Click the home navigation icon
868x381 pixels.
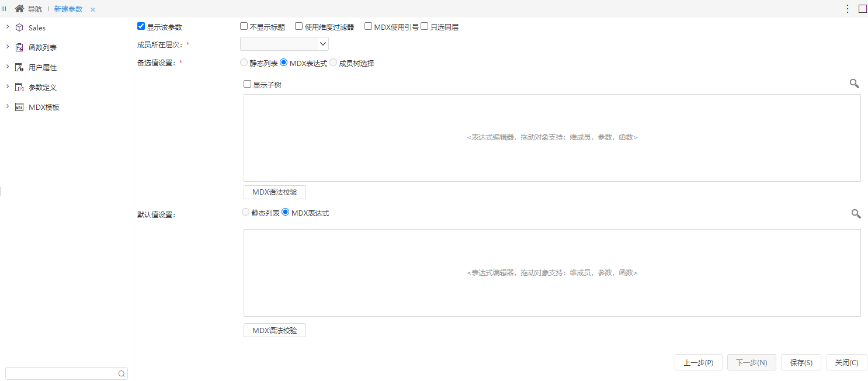[x=19, y=9]
